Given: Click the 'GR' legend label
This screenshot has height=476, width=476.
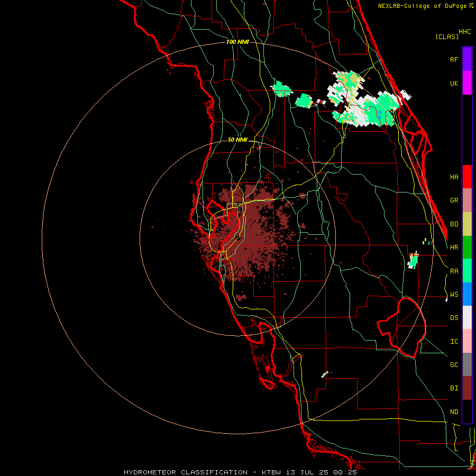Looking at the screenshot, I should click(454, 200).
